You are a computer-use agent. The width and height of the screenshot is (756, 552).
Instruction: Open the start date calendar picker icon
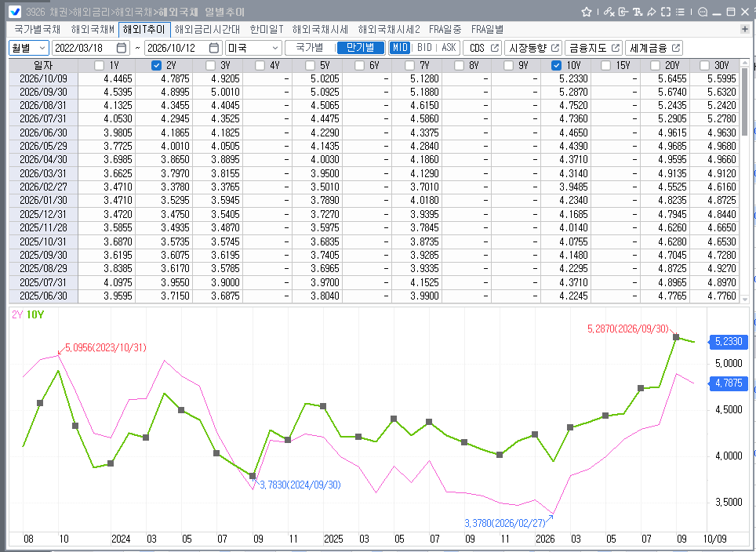(122, 48)
